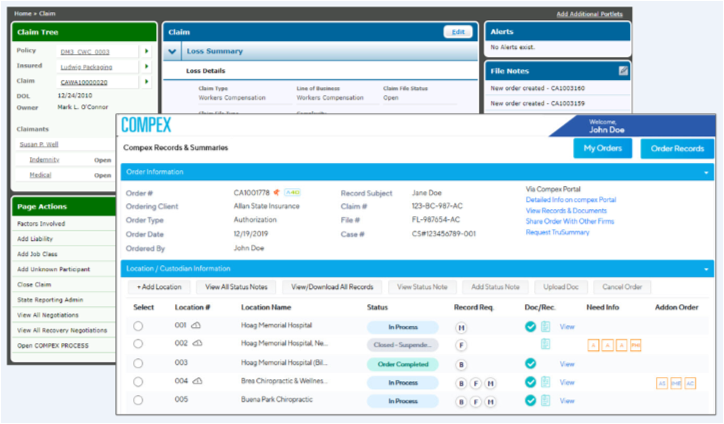This screenshot has height=424, width=724.
Task: Click file note 'New order created - CA1003160'
Action: coord(537,88)
